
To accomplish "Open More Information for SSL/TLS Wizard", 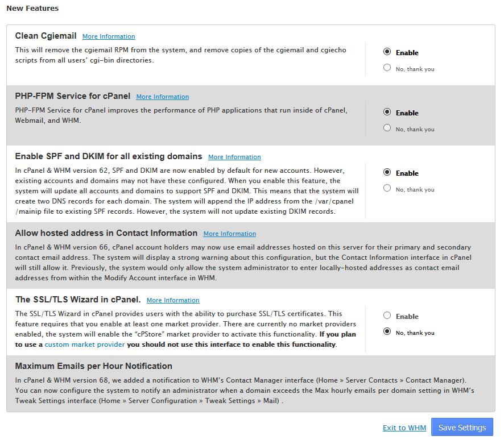I will [173, 300].
